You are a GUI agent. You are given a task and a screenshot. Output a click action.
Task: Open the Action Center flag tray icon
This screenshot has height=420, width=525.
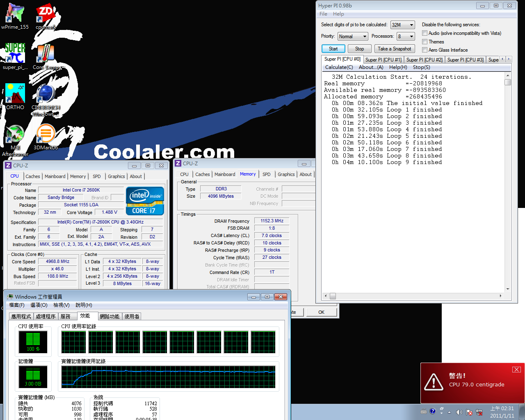469,412
